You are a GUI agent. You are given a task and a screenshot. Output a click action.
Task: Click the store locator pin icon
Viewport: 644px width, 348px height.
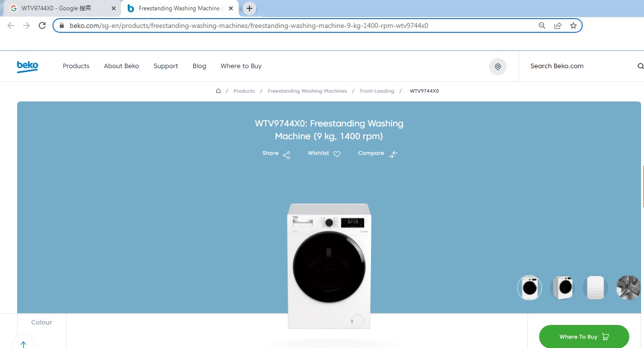pyautogui.click(x=498, y=67)
